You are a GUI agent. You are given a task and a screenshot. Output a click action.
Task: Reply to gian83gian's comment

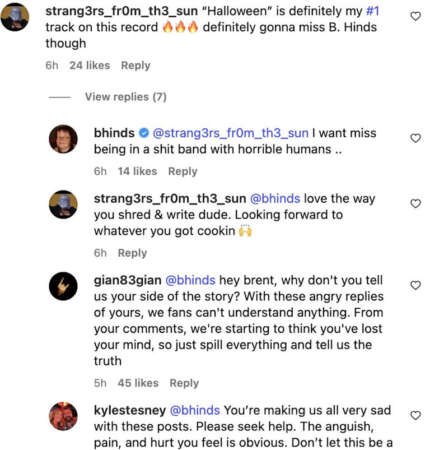click(x=184, y=383)
